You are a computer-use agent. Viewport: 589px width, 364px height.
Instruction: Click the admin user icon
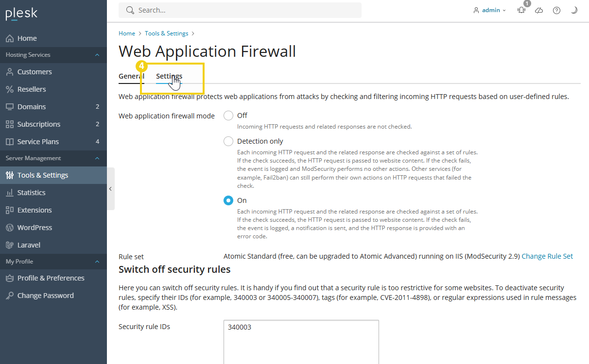[476, 10]
